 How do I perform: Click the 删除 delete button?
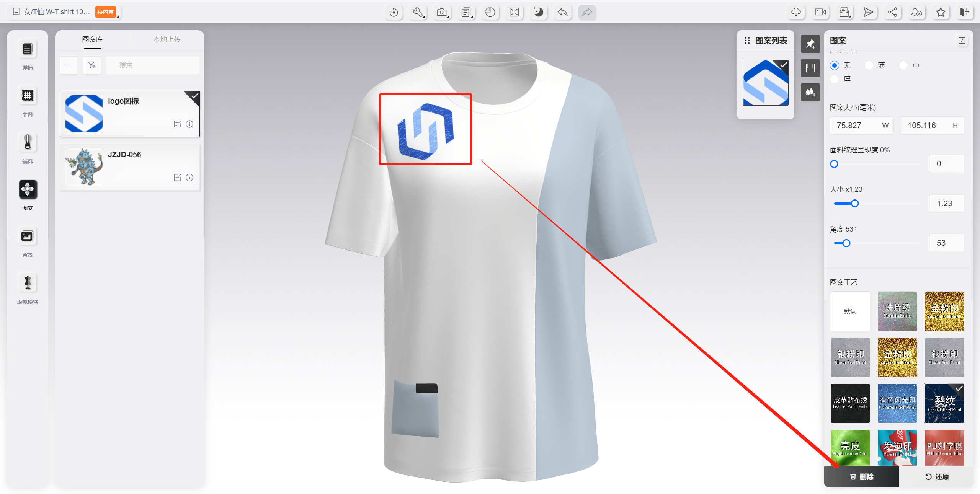tap(861, 476)
